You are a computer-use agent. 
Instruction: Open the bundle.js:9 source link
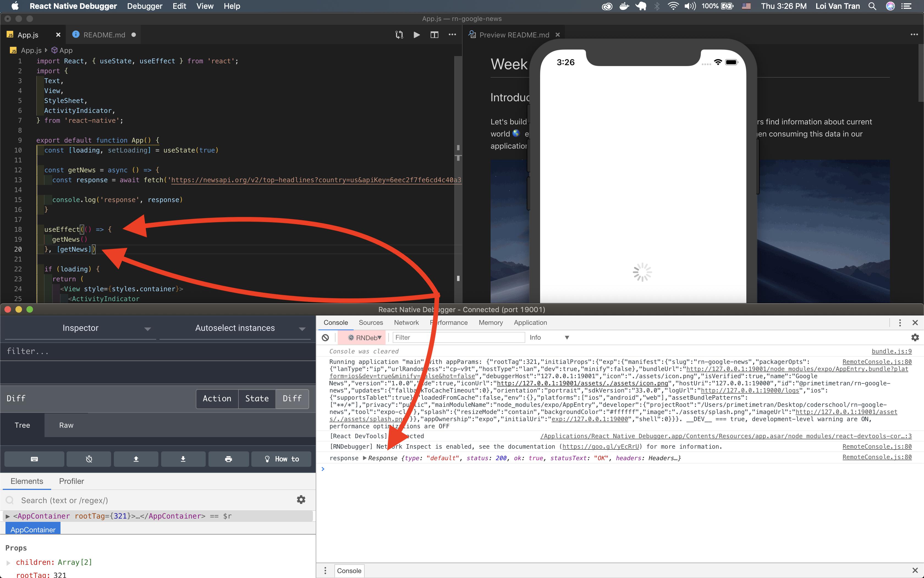[x=892, y=351]
